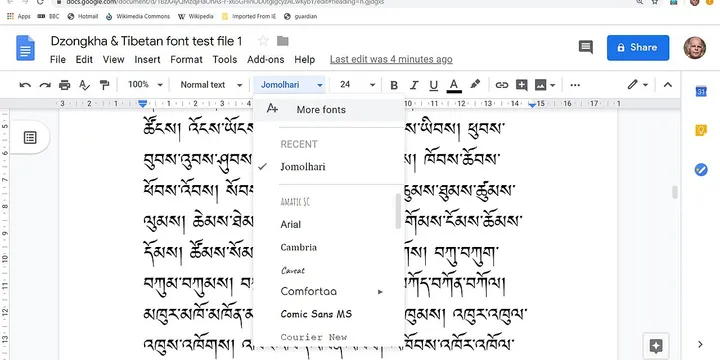Click the Explore button at bottom right
This screenshot has width=720, height=360.
click(x=656, y=345)
